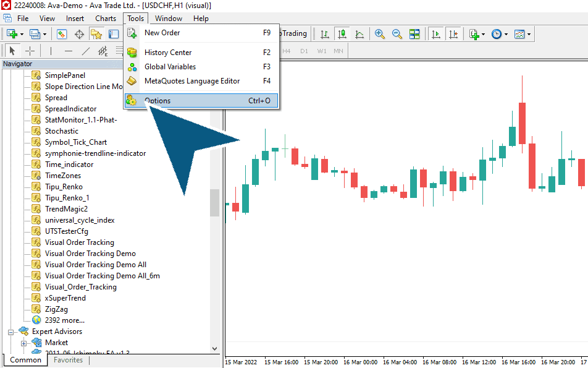Click the Zoom In magnifier
The height and width of the screenshot is (368, 588).
(x=379, y=34)
